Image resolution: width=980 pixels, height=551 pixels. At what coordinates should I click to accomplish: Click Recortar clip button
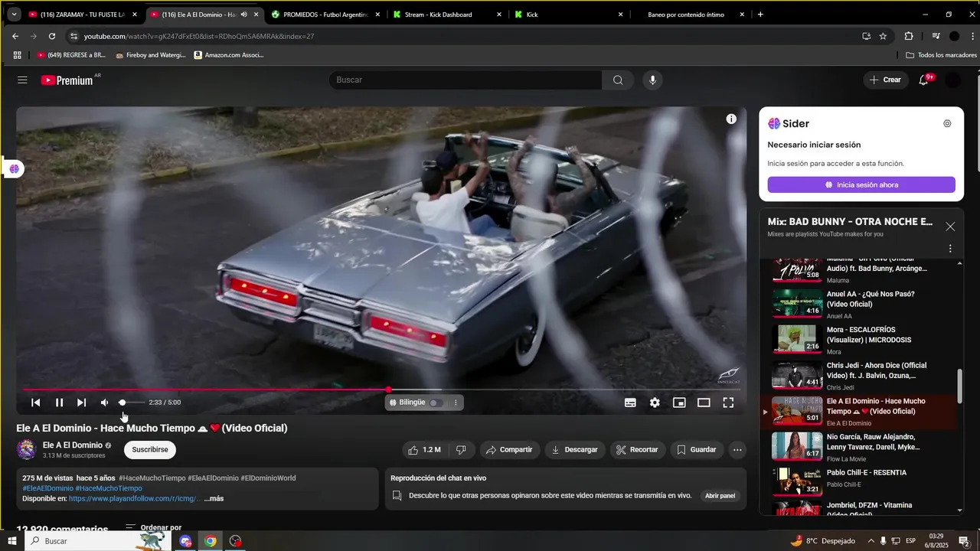point(638,450)
